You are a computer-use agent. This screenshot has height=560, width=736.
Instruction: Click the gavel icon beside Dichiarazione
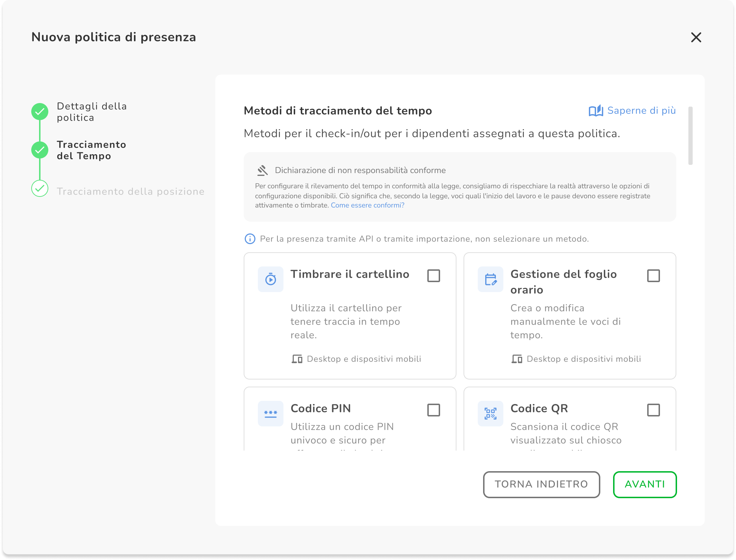coord(263,171)
